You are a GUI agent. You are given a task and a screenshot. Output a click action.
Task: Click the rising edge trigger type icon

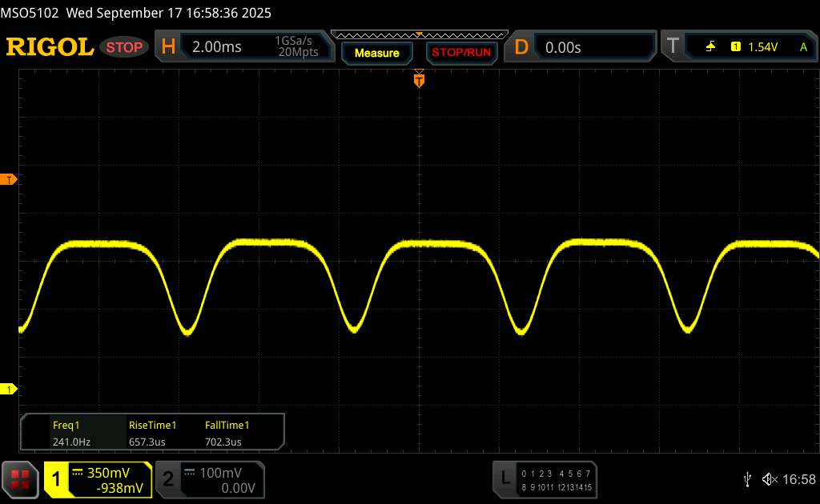coord(710,47)
